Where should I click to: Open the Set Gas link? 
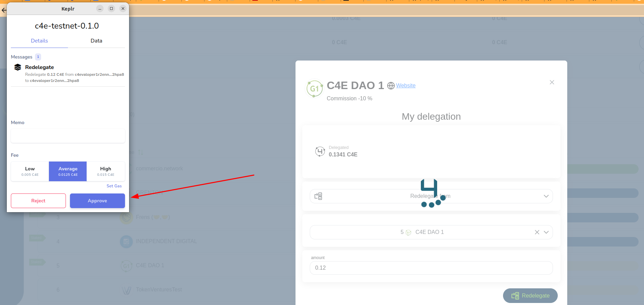point(114,186)
